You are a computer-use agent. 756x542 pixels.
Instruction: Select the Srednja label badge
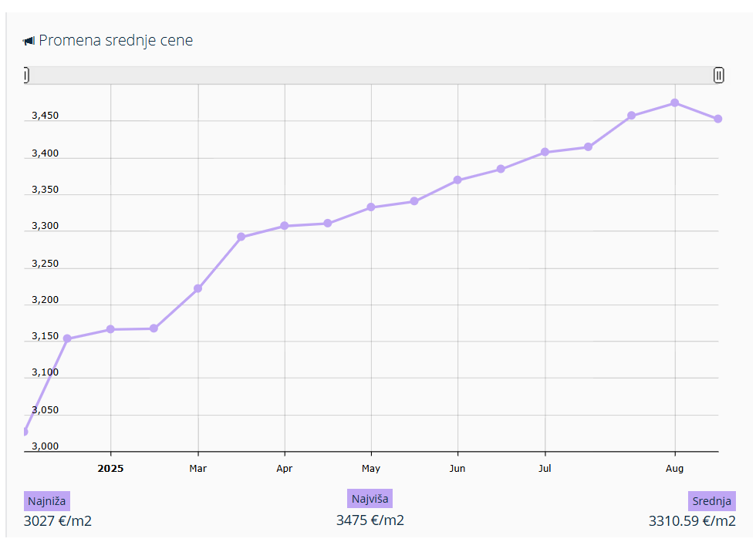coord(711,501)
